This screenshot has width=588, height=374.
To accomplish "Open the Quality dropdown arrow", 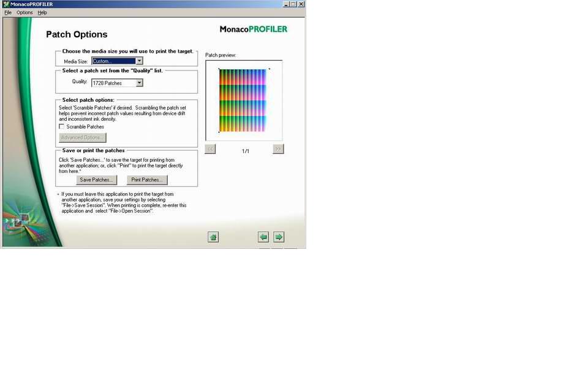I will (x=139, y=83).
